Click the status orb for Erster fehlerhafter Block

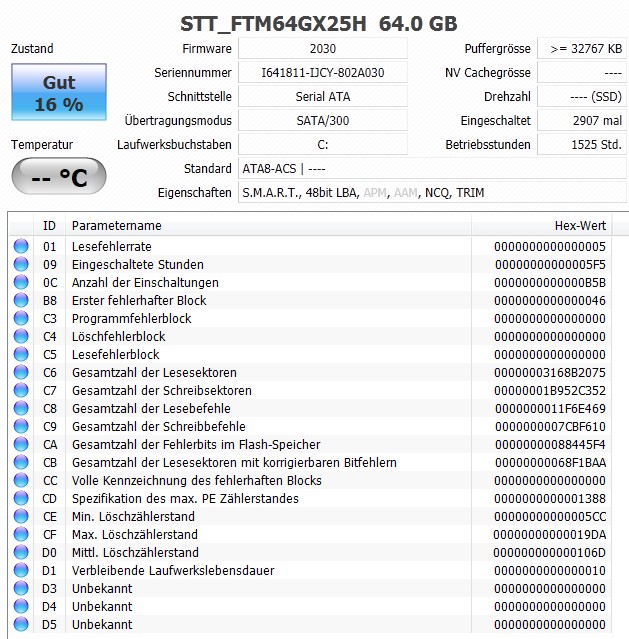21,300
